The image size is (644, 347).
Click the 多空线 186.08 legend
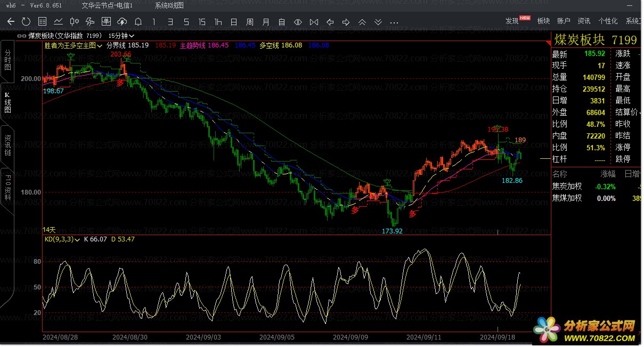coord(281,45)
